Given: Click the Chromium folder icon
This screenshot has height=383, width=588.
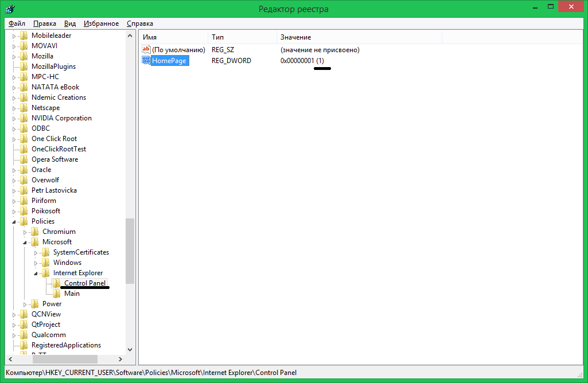Looking at the screenshot, I should pyautogui.click(x=34, y=232).
